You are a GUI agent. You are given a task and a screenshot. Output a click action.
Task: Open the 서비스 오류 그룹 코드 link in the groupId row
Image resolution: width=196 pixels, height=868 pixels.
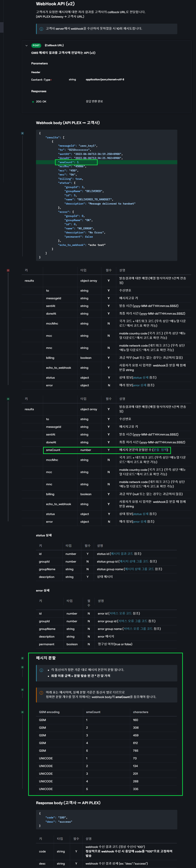click(x=133, y=621)
